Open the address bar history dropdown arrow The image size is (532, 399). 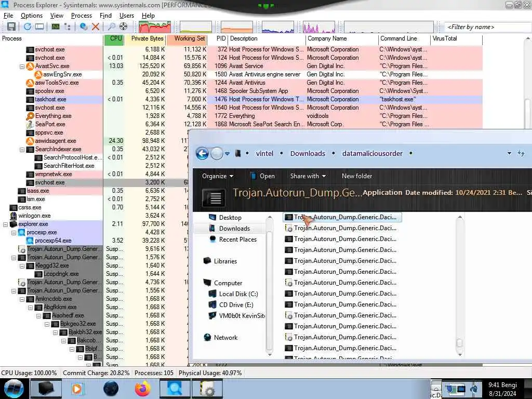[509, 153]
